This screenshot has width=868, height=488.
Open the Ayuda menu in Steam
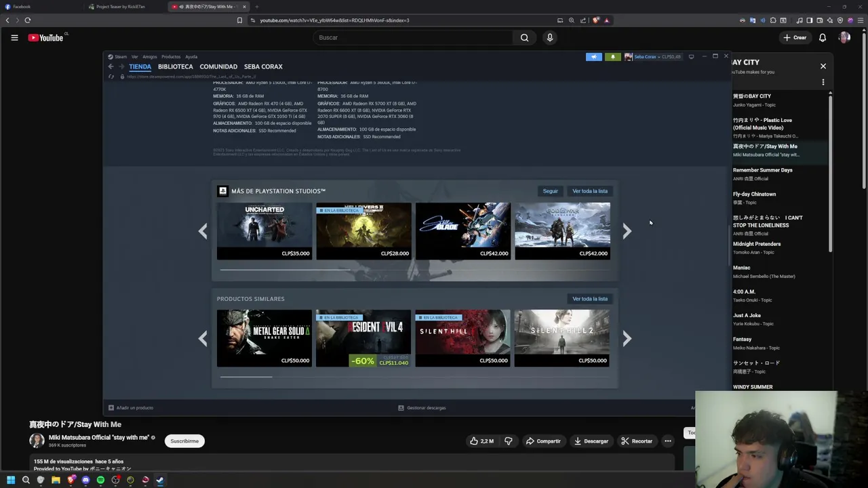coord(191,57)
